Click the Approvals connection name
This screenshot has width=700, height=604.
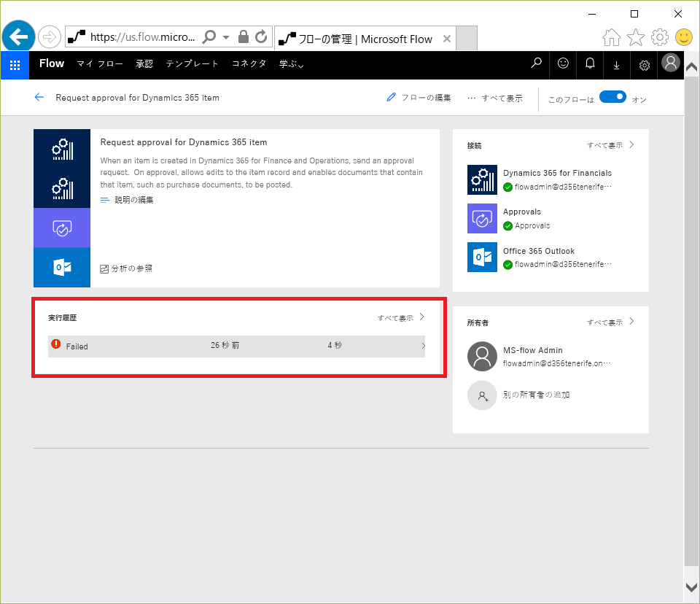522,212
